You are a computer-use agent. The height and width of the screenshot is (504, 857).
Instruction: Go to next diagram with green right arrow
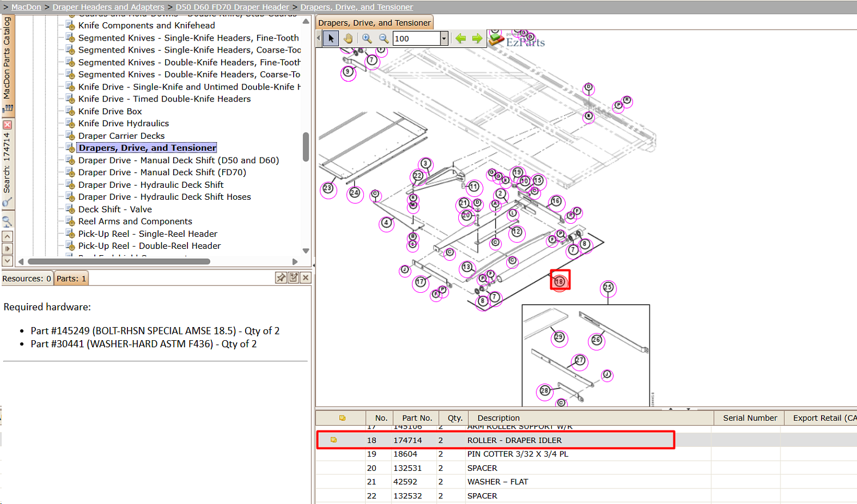click(477, 38)
